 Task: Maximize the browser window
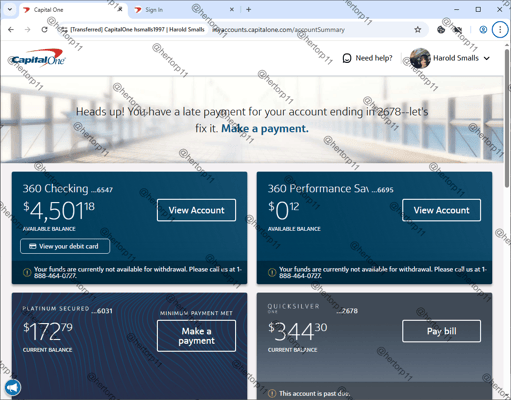pyautogui.click(x=478, y=10)
